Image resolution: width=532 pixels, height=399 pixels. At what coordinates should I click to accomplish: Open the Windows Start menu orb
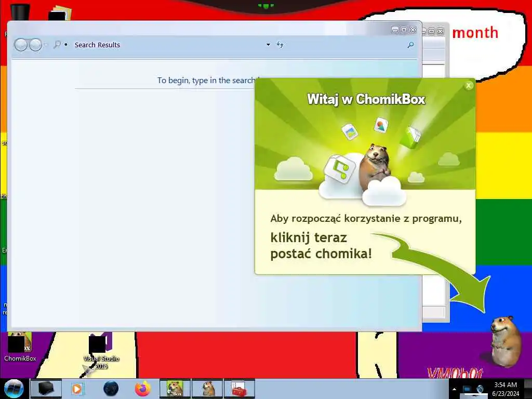(14, 389)
